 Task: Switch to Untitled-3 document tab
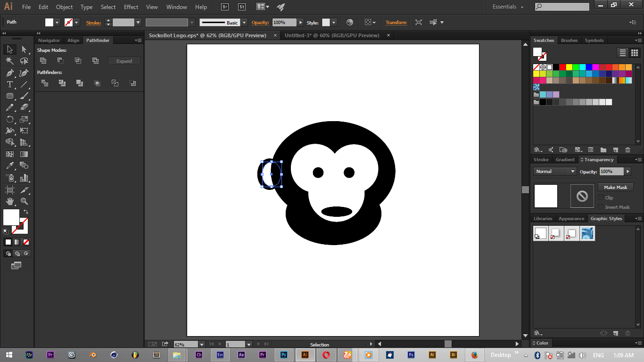332,35
